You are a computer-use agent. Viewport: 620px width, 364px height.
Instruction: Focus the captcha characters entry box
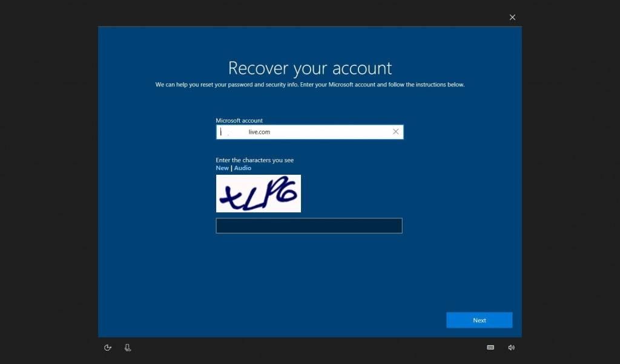point(309,226)
